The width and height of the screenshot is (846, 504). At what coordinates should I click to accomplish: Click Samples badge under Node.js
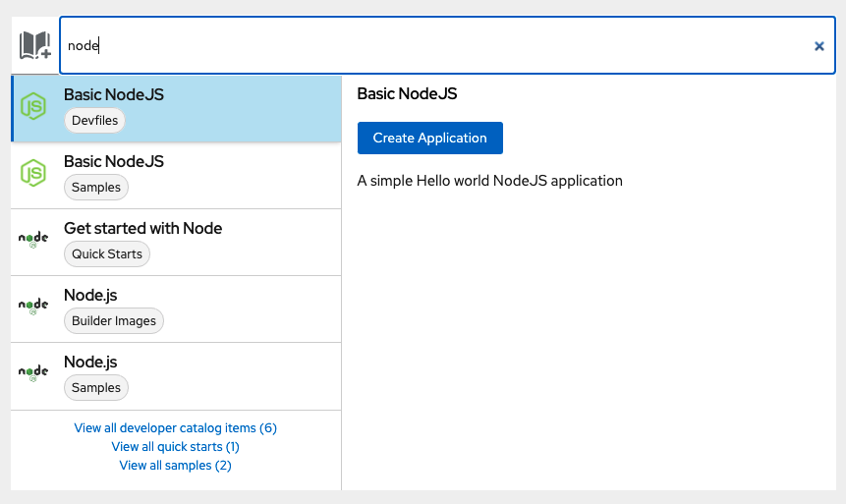tap(96, 388)
